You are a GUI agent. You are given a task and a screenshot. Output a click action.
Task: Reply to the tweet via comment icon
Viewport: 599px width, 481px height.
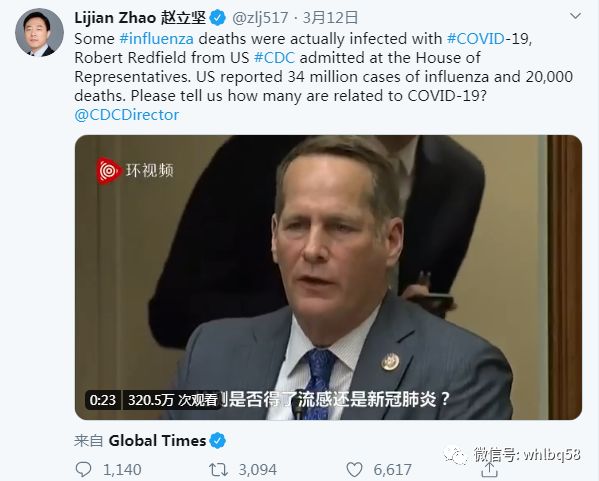[83, 469]
